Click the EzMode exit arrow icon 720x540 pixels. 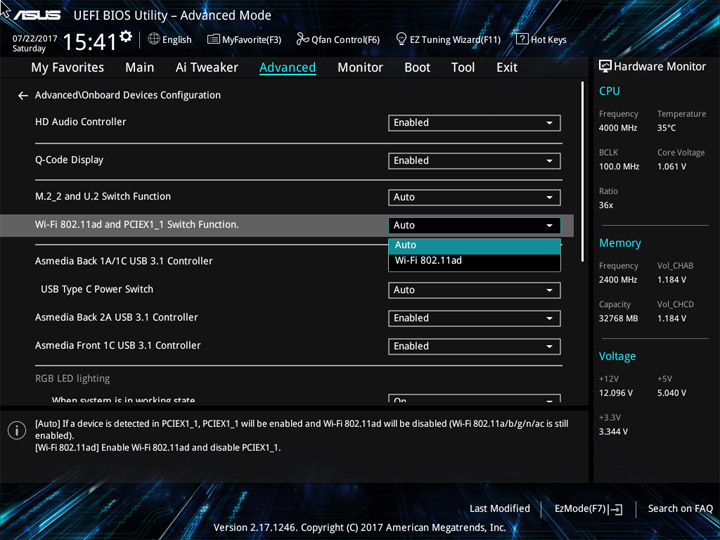click(615, 509)
